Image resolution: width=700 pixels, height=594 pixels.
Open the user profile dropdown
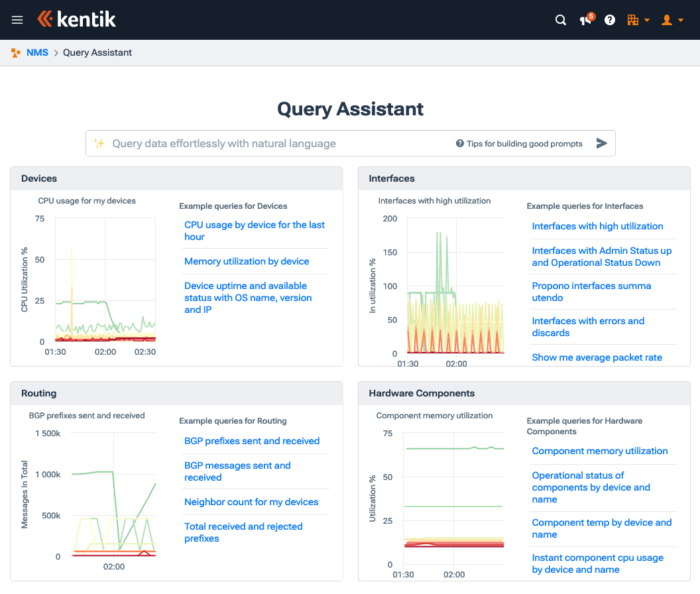(672, 20)
